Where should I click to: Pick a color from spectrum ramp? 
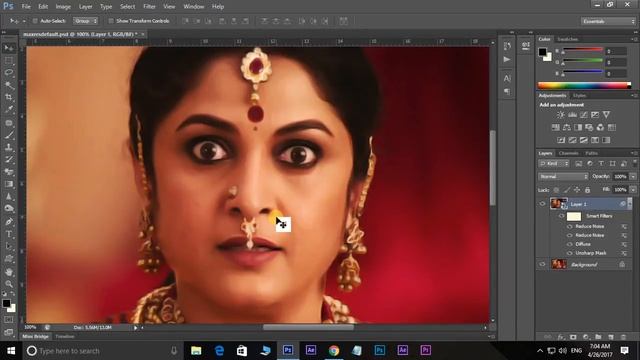[584, 85]
